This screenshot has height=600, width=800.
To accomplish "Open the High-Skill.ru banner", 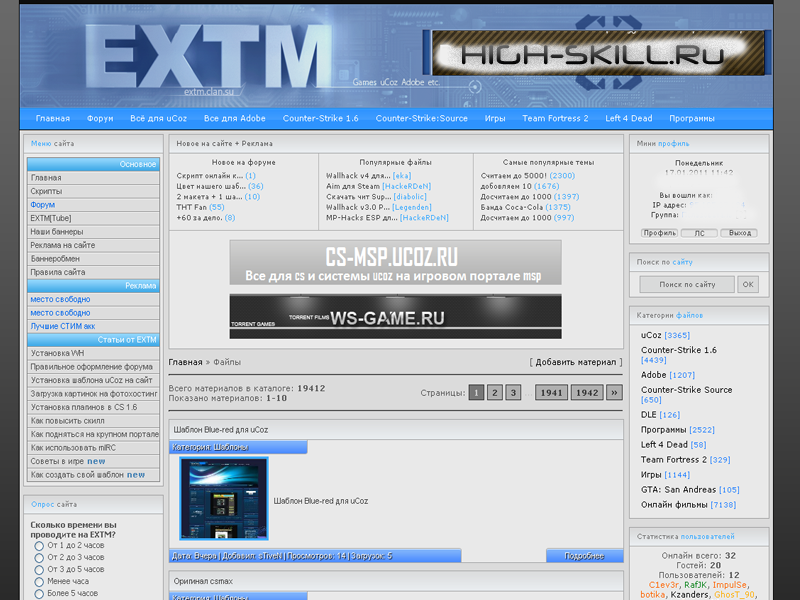I will pyautogui.click(x=598, y=53).
